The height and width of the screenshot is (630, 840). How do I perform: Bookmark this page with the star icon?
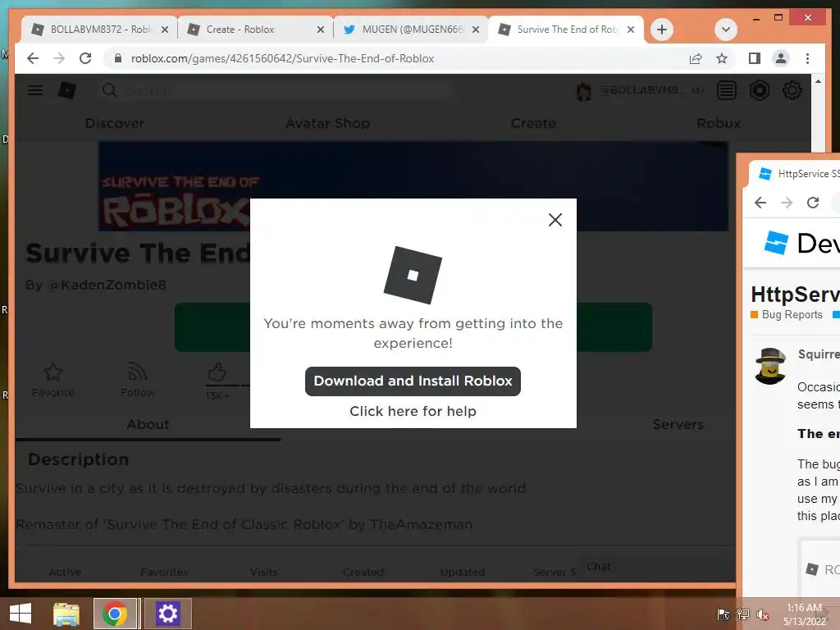(722, 58)
